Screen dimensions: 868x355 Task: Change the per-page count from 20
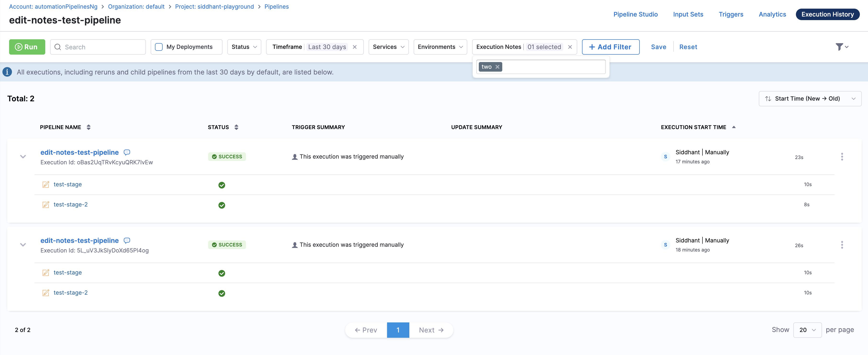807,330
